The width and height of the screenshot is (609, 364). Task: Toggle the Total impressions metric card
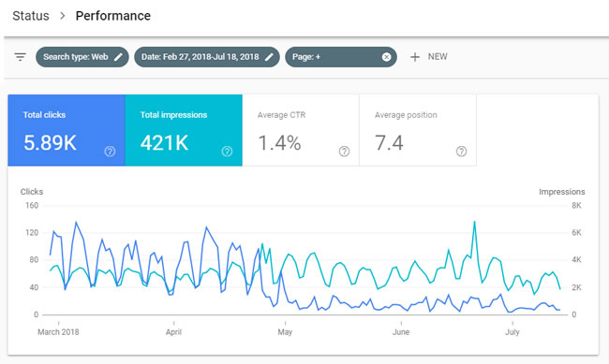[x=184, y=130]
